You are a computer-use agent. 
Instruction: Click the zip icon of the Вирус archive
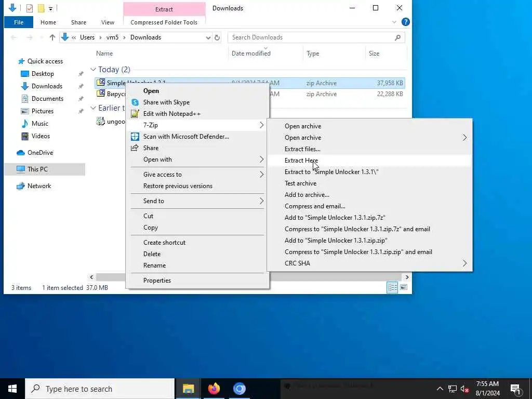click(101, 94)
